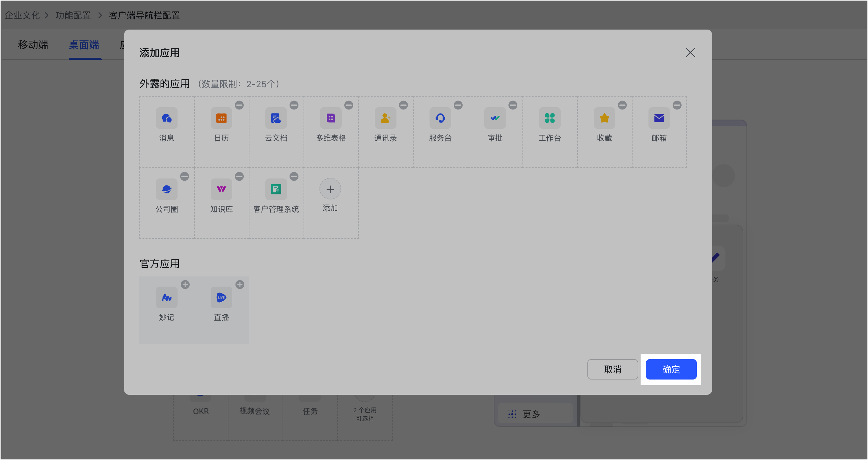The height and width of the screenshot is (460, 868).
Task: Click the 工作台 workbench app icon
Action: (550, 118)
